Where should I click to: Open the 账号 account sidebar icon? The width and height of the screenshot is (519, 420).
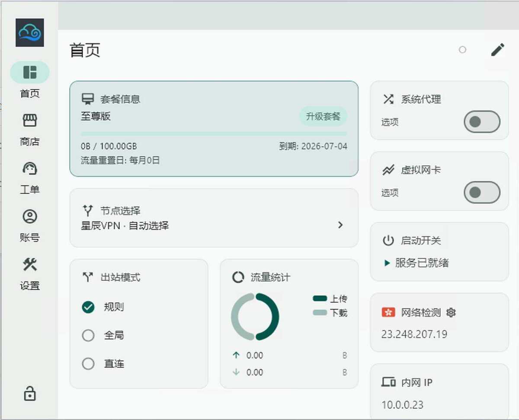point(30,216)
